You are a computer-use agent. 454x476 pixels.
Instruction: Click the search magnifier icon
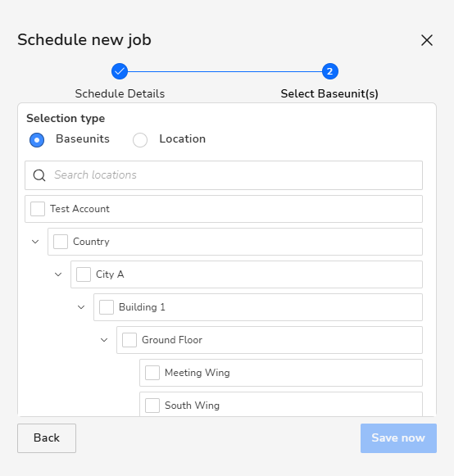tap(39, 175)
